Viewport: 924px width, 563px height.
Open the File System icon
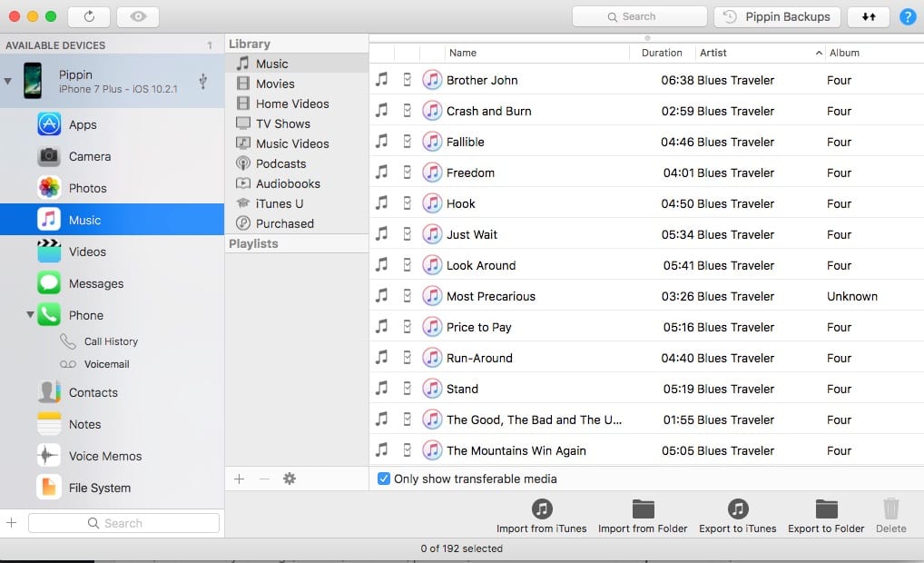click(49, 488)
